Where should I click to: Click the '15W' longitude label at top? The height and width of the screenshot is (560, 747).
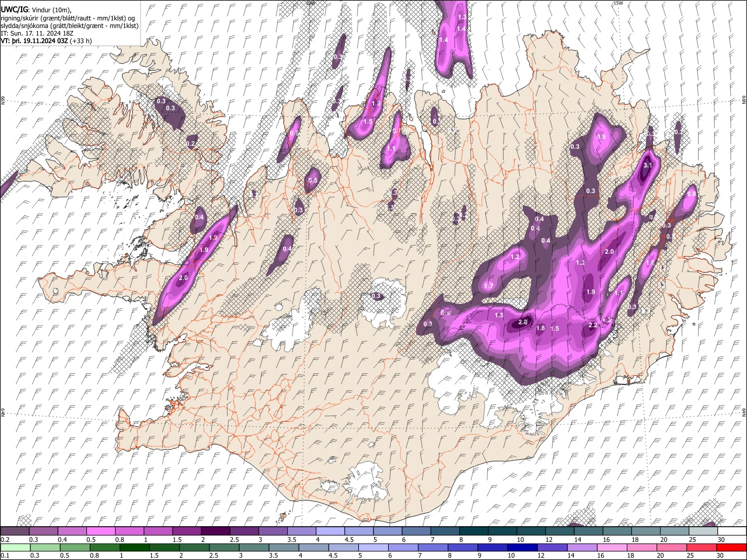coord(618,3)
